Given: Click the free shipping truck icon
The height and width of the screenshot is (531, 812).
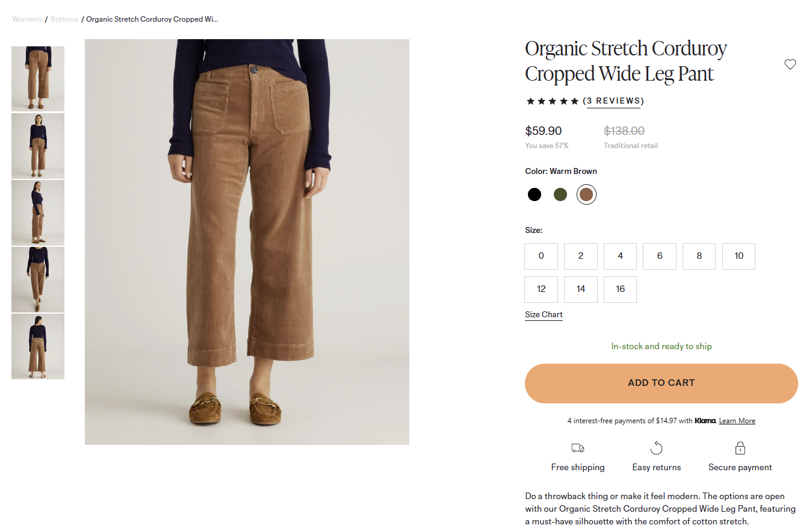Looking at the screenshot, I should click(577, 448).
